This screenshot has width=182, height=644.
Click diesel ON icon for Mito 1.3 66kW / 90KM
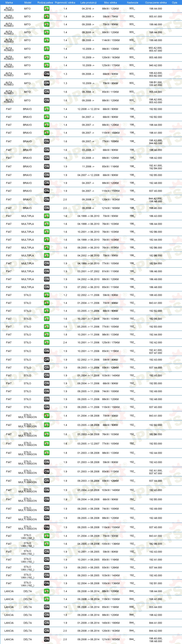47,74
